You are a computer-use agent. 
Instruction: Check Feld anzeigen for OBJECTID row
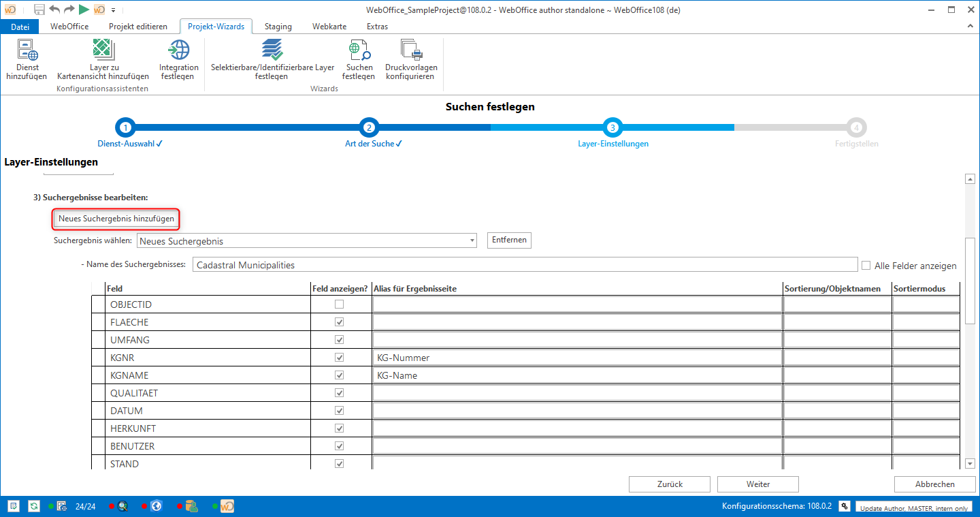click(339, 304)
